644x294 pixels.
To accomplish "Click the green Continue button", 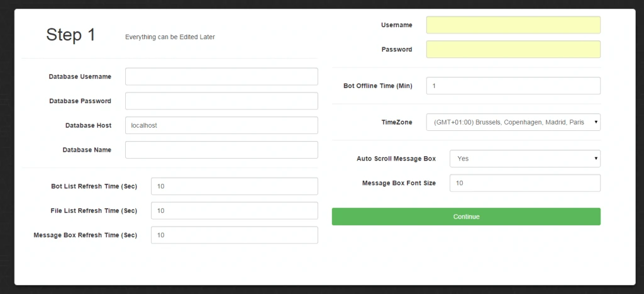I will point(466,217).
